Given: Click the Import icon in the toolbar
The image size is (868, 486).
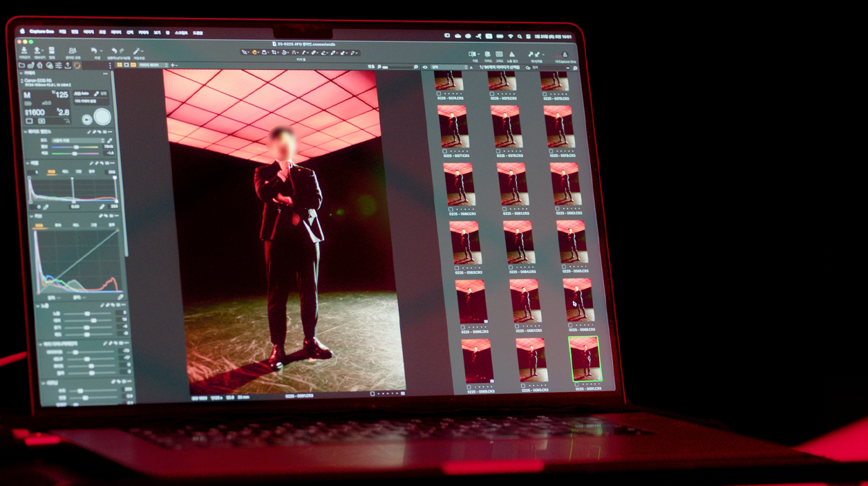Looking at the screenshot, I should [x=24, y=51].
